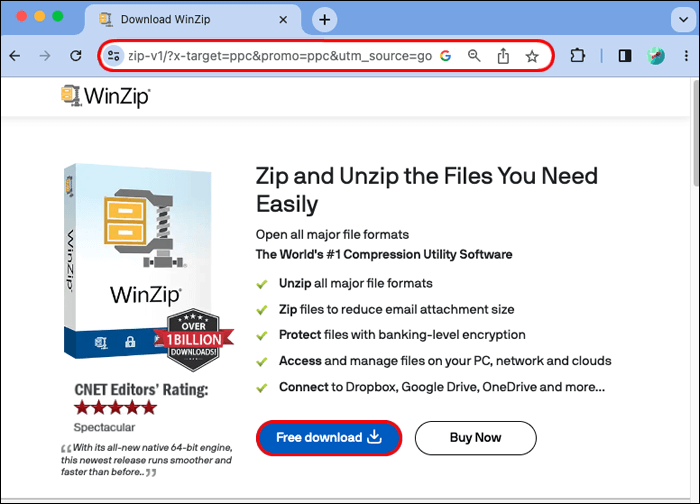This screenshot has height=504, width=700.
Task: Click the Buy Now button
Action: [x=475, y=438]
